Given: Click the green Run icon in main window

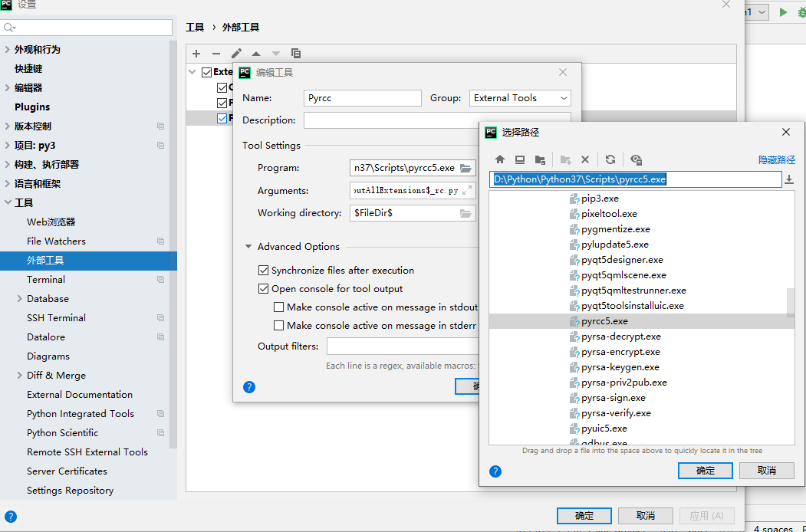Looking at the screenshot, I should click(784, 11).
